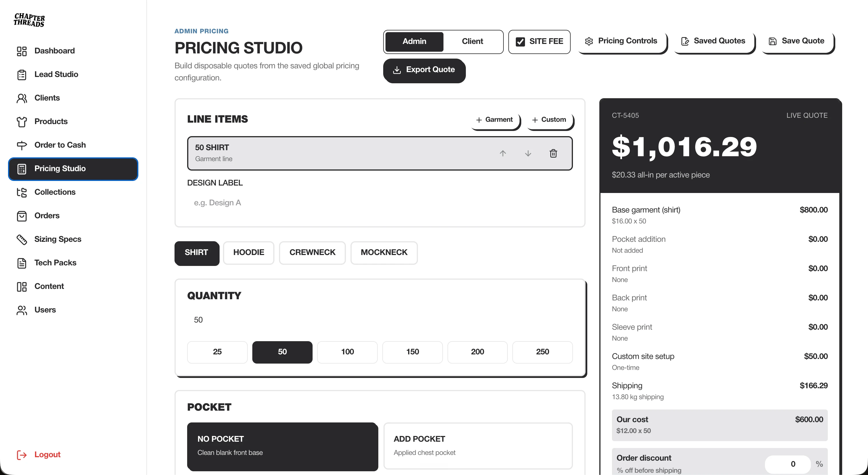Click Base garment price $800.00
This screenshot has width=868, height=475.
tap(813, 210)
